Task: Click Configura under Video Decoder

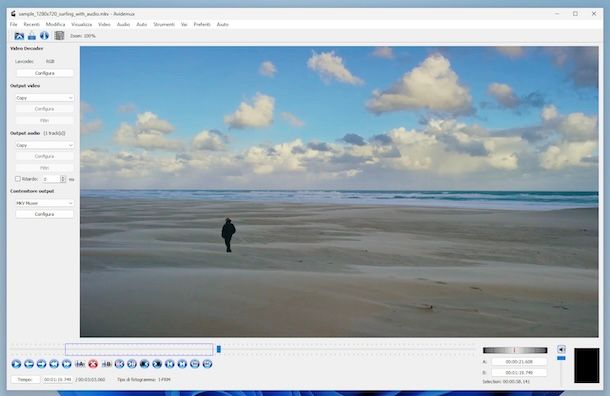Action: point(44,73)
